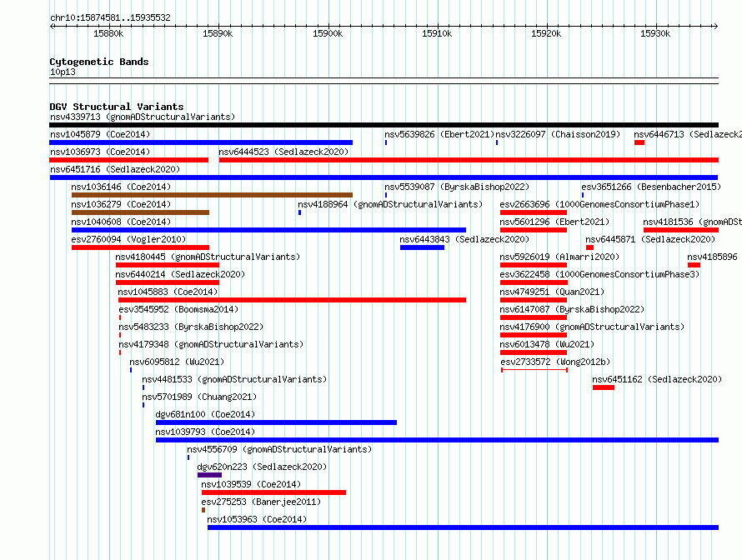Open nsv5483233 (ByrskaBishop2022) label

[x=191, y=327]
